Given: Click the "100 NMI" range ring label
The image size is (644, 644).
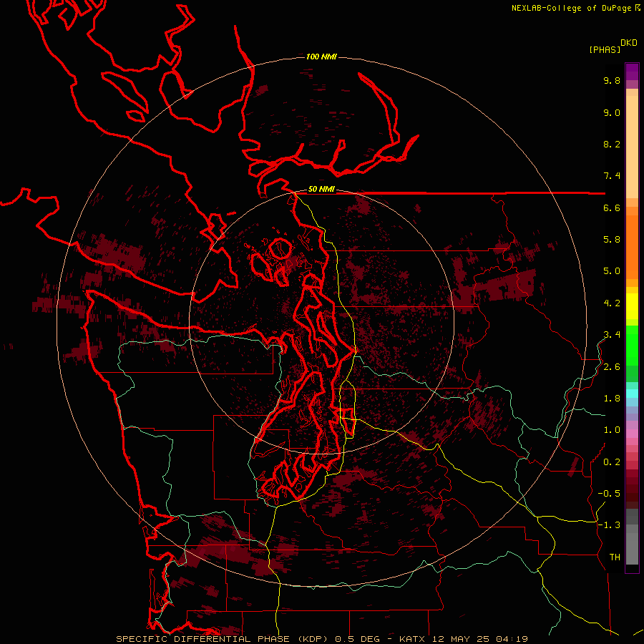Looking at the screenshot, I should pos(321,57).
